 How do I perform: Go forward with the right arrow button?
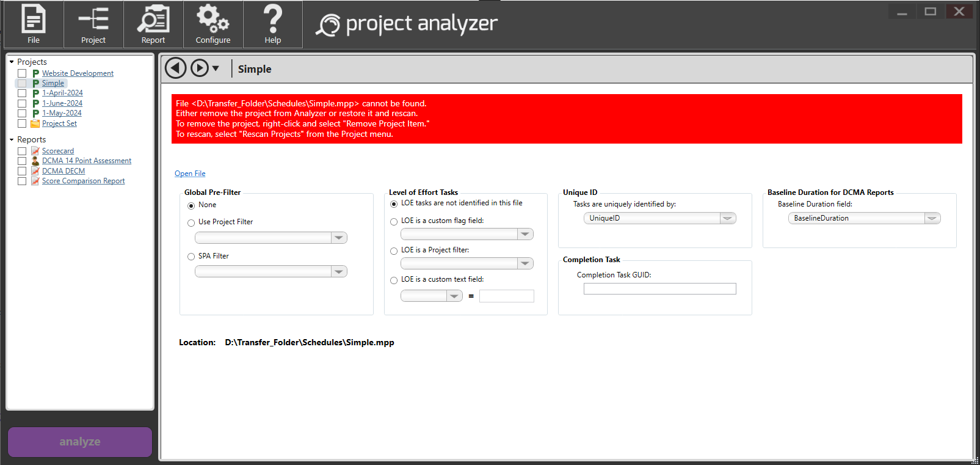point(200,68)
